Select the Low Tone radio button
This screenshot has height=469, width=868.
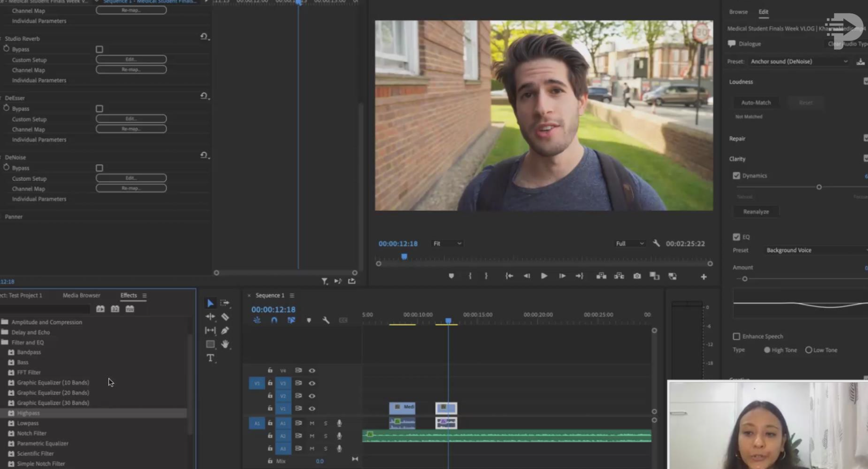[x=808, y=350]
